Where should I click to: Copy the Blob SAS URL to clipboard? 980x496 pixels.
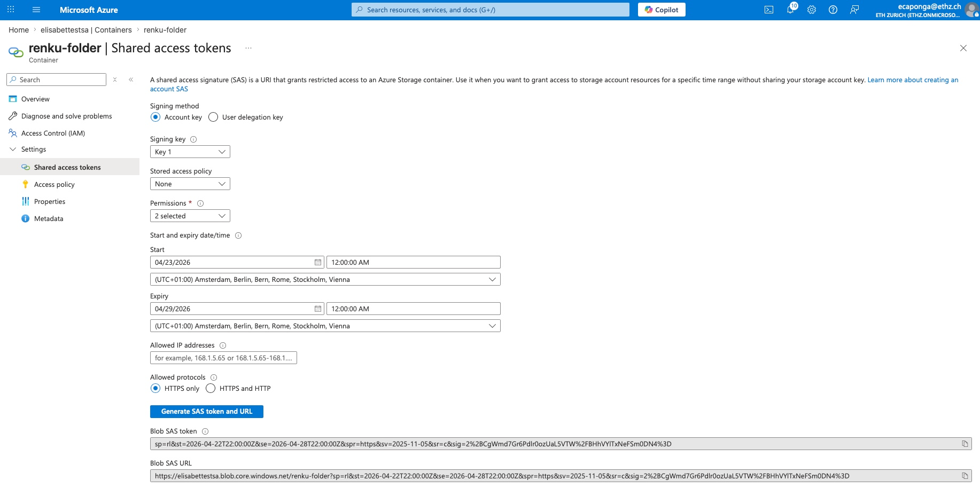tap(965, 476)
